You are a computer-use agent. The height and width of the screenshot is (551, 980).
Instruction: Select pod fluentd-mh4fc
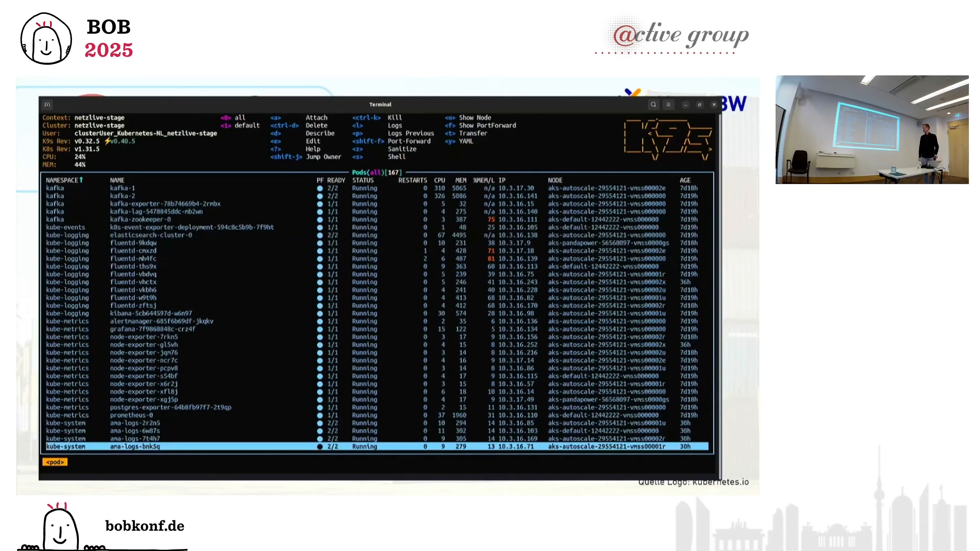point(377,259)
